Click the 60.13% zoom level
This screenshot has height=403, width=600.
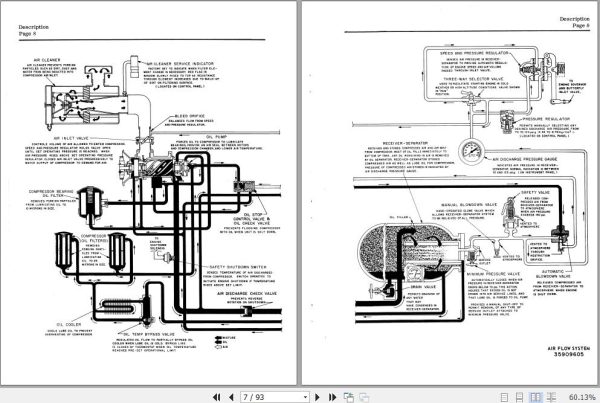click(x=582, y=397)
